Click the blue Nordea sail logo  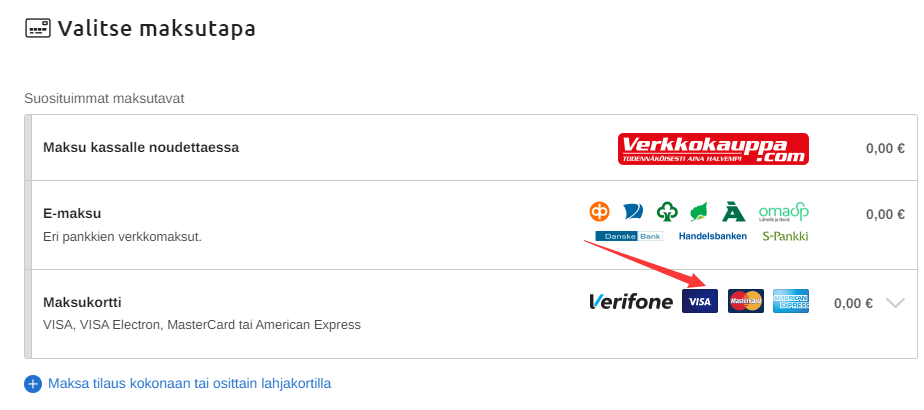coord(633,212)
